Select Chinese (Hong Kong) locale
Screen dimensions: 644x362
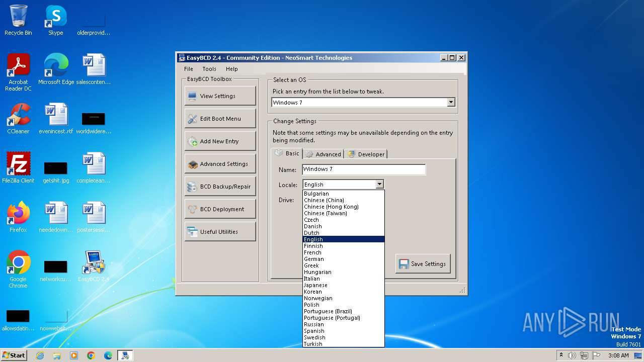344,207
